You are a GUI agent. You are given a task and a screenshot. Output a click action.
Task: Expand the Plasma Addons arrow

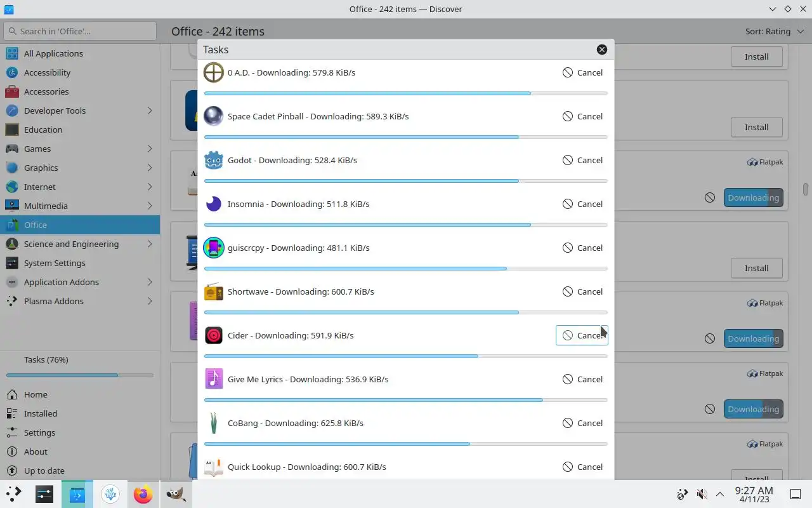coord(150,301)
